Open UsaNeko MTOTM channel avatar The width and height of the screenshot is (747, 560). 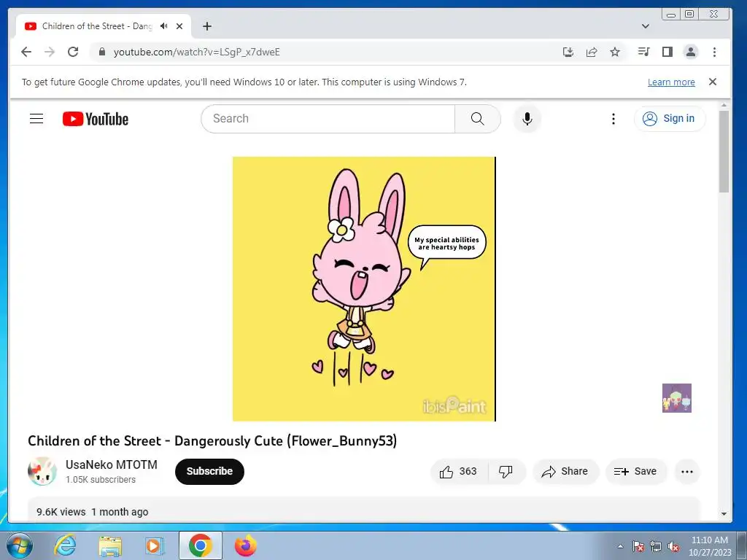tap(42, 472)
